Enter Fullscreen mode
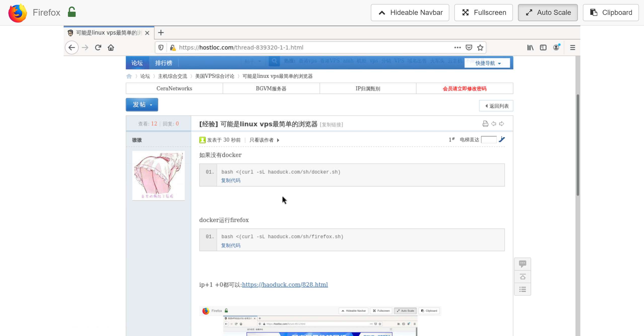 pos(483,13)
